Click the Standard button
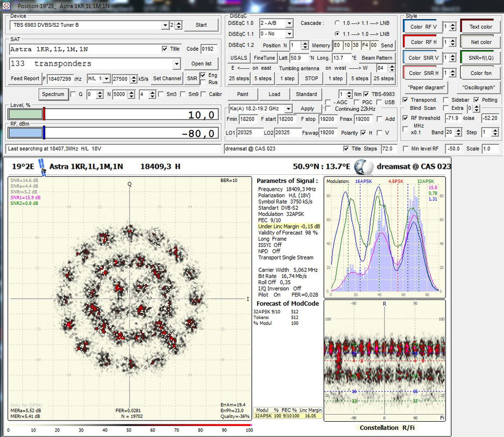504x437 pixels. [x=306, y=94]
